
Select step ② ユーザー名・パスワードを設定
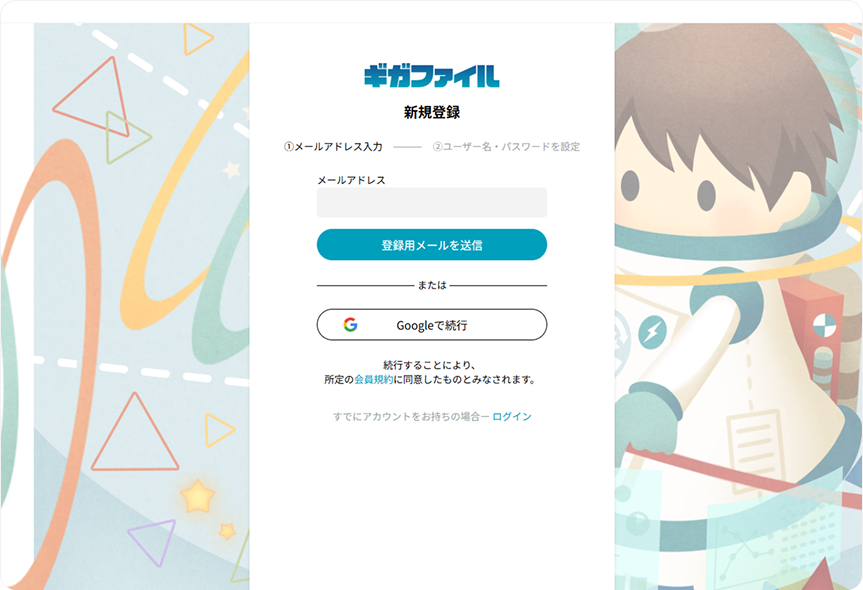(506, 147)
